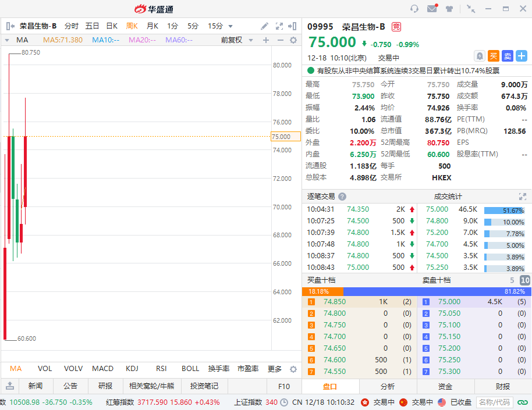Click the stock name/code search field
Image resolution: width=532 pixels, height=410 pixels.
pyautogui.click(x=494, y=402)
